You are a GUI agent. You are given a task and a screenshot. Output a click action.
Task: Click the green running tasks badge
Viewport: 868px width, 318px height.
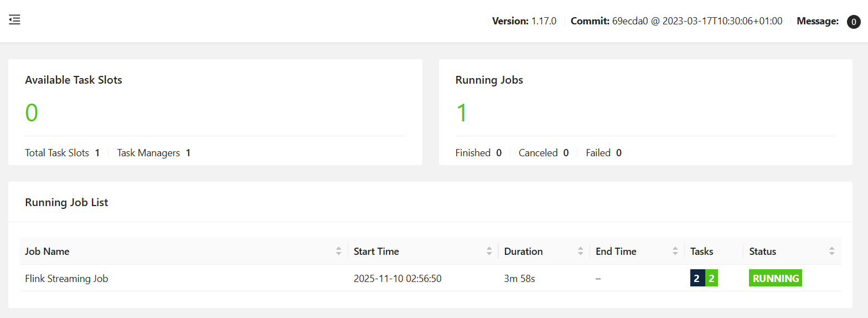coord(711,279)
